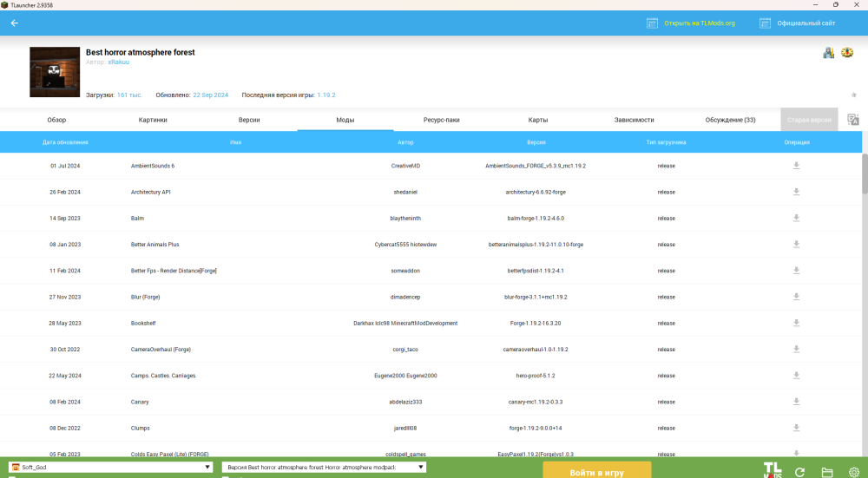Download the Canary mod

796,402
